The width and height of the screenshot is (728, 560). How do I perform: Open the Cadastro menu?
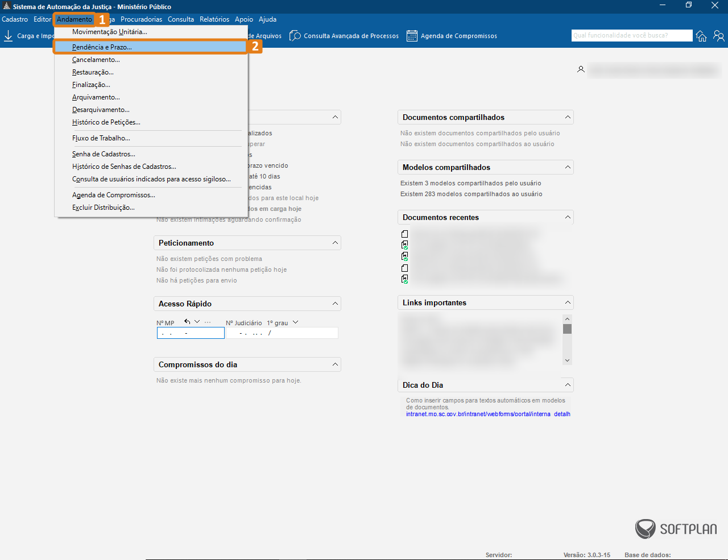[15, 19]
